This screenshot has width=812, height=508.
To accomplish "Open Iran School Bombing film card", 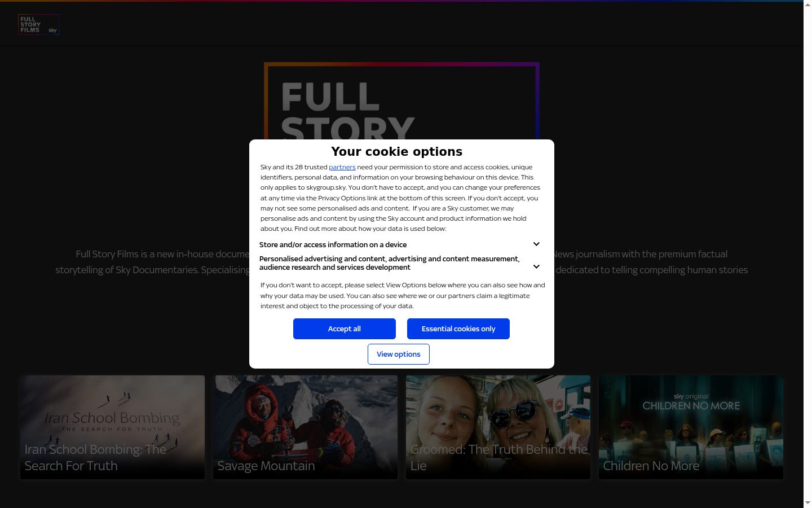I will (113, 427).
